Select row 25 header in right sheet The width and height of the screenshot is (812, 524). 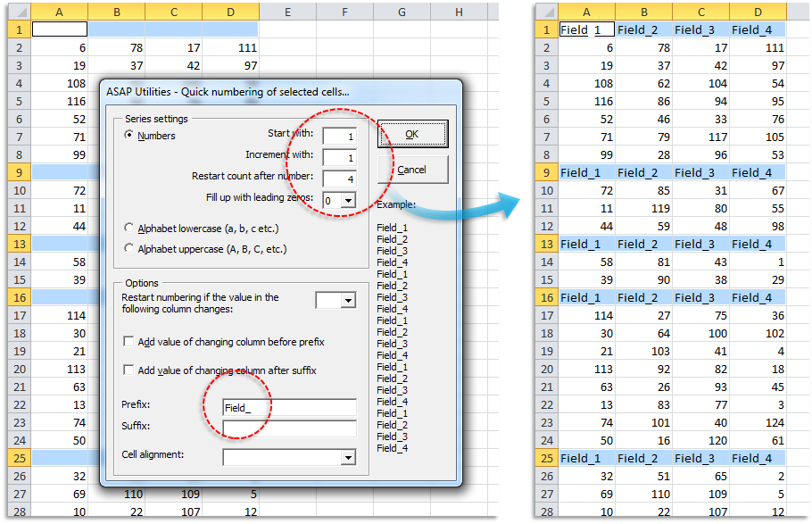(x=546, y=458)
